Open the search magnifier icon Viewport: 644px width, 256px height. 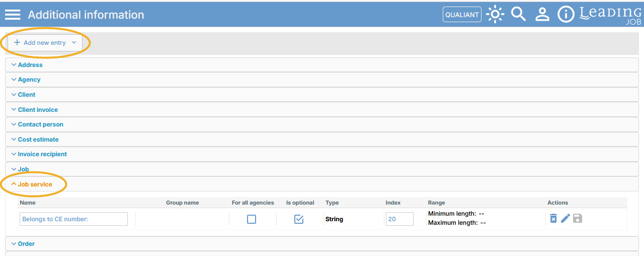point(518,14)
